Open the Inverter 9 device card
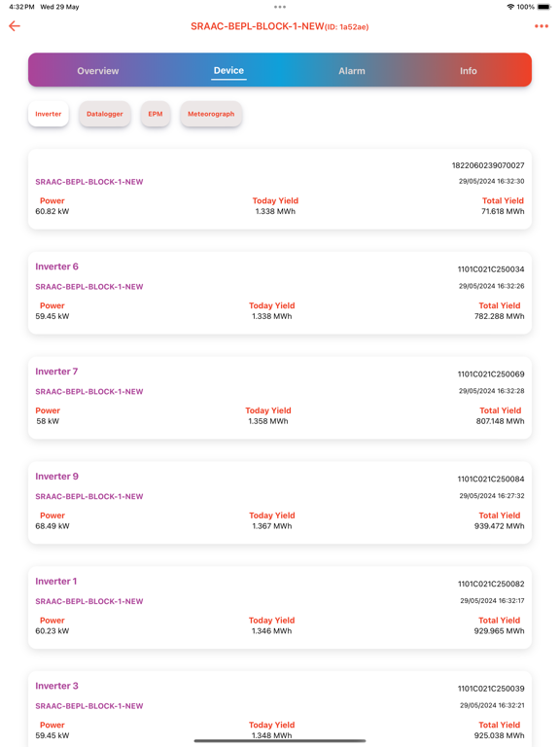 [x=280, y=503]
